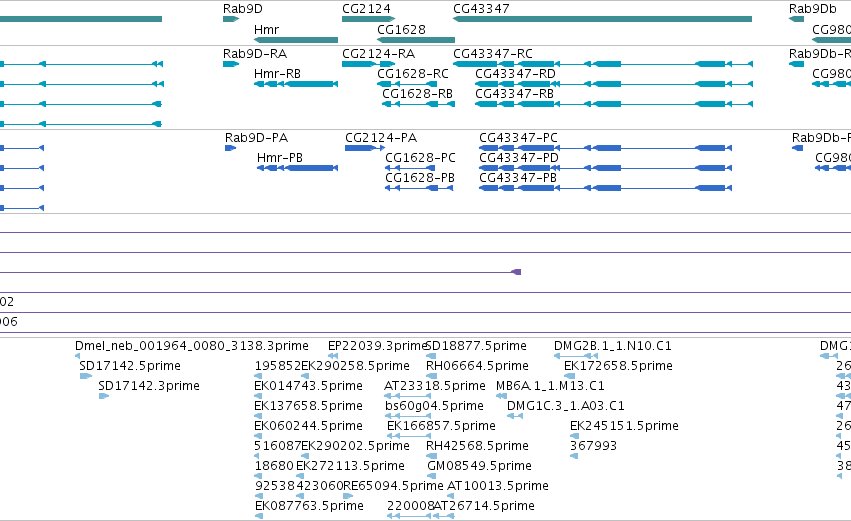Click the Hmr gene bar in top track
This screenshot has height=521, width=851.
tap(296, 40)
